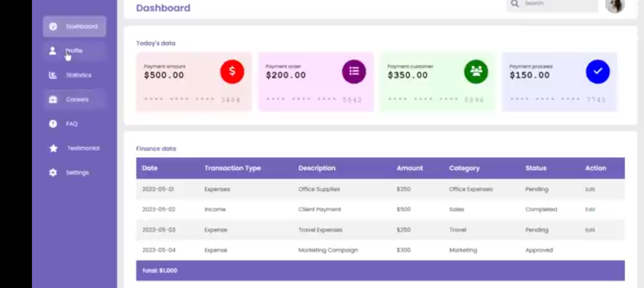This screenshot has width=644, height=288.
Task: Edit the Office Supplies transaction row
Action: pyautogui.click(x=590, y=189)
